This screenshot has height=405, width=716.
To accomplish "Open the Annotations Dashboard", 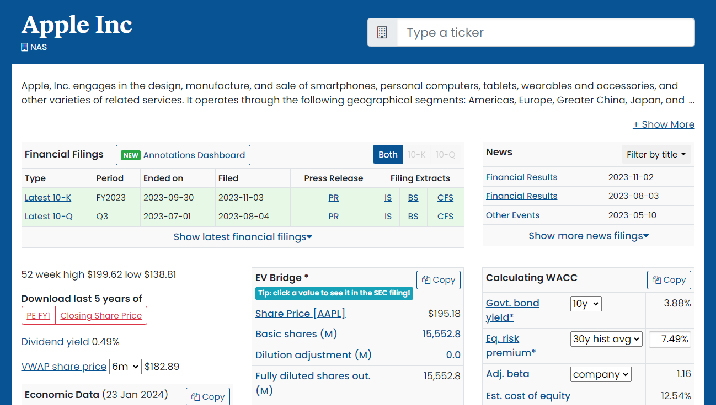I will (193, 155).
